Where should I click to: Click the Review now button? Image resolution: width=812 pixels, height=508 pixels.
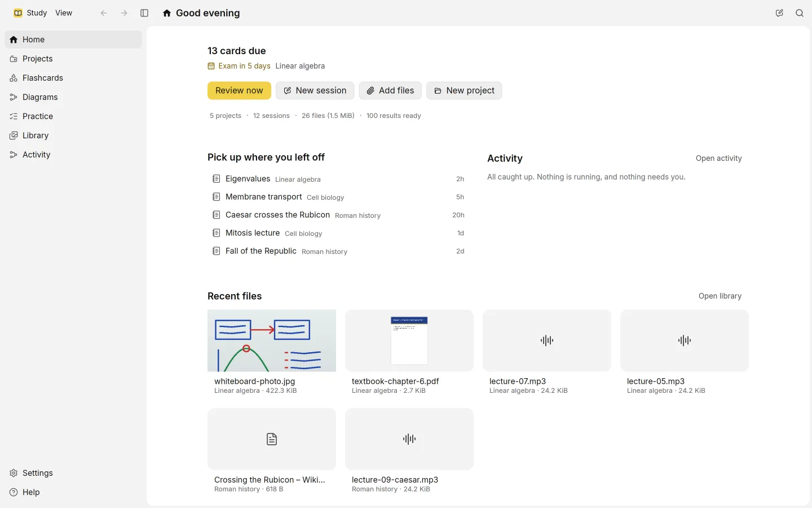(x=239, y=90)
